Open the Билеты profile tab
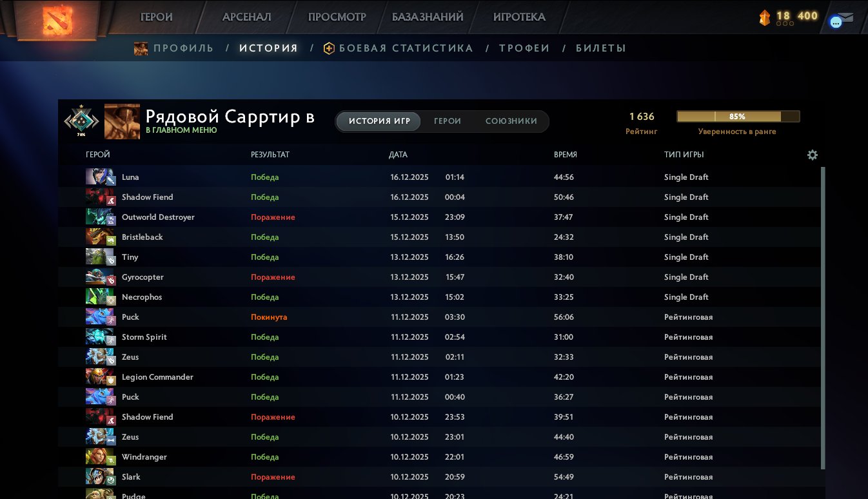This screenshot has width=868, height=499. 600,48
